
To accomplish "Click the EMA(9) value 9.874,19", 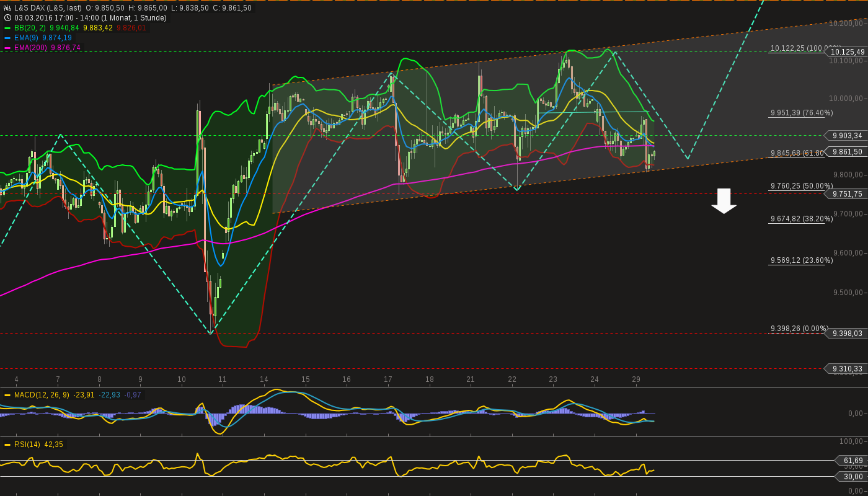I will pos(57,38).
